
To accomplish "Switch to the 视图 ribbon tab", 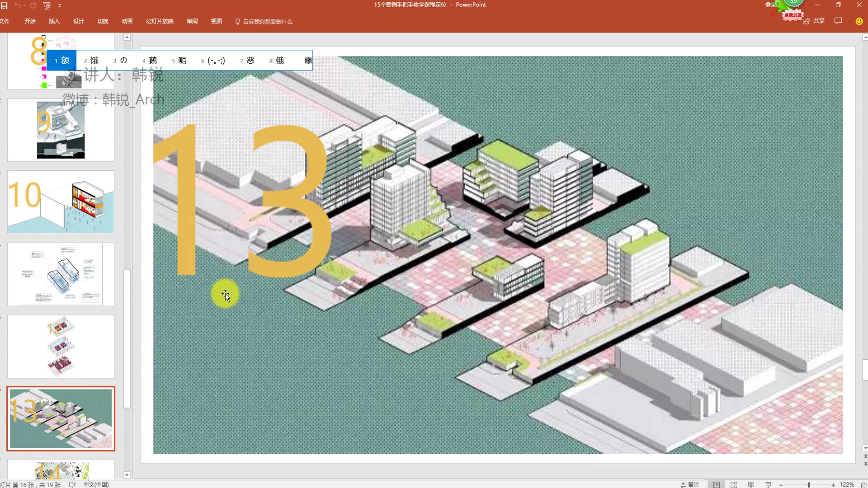I will [217, 21].
